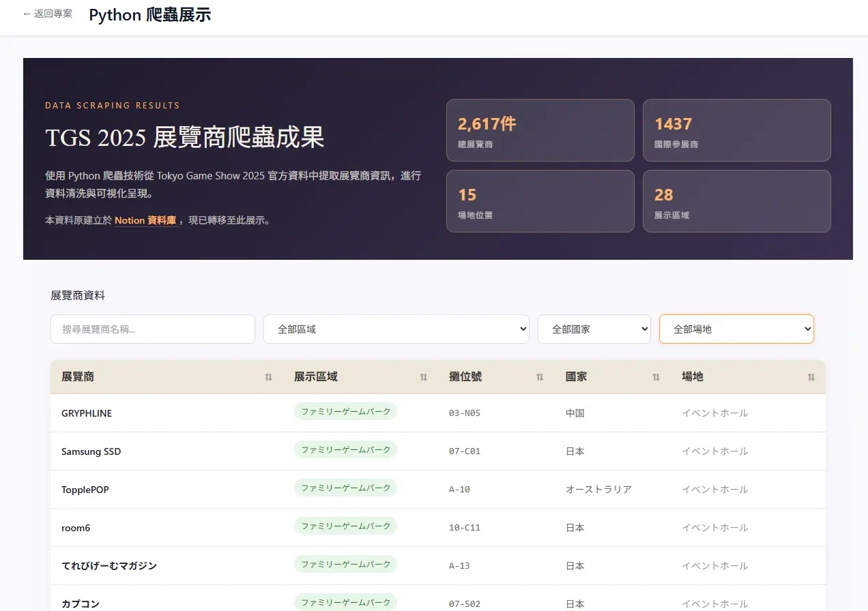868x611 pixels.
Task: Select the 1437 國際參展商 stat card
Action: (x=737, y=130)
